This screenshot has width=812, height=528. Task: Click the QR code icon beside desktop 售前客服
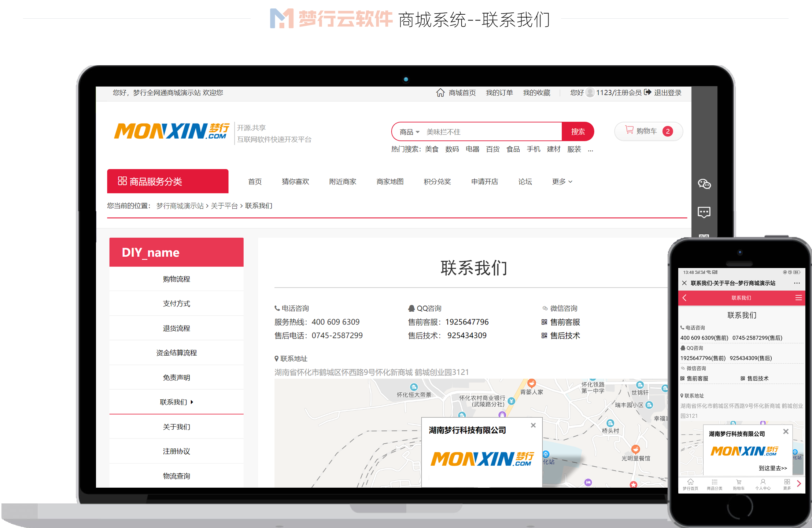point(544,322)
